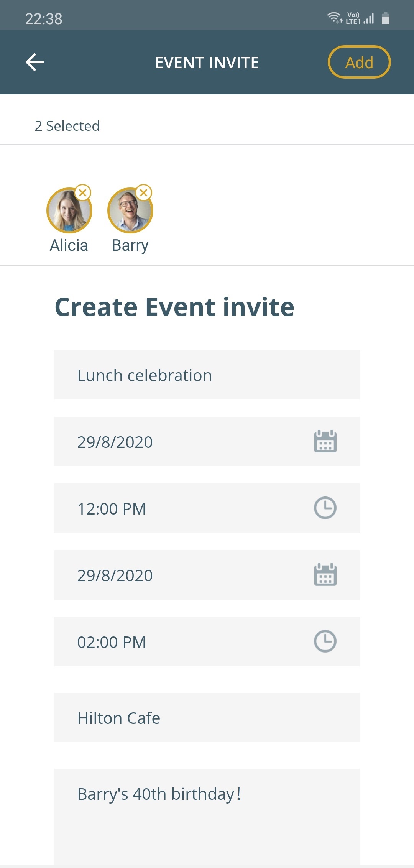Image resolution: width=414 pixels, height=868 pixels.
Task: Tap the start date text 29/8/2020
Action: (x=115, y=442)
